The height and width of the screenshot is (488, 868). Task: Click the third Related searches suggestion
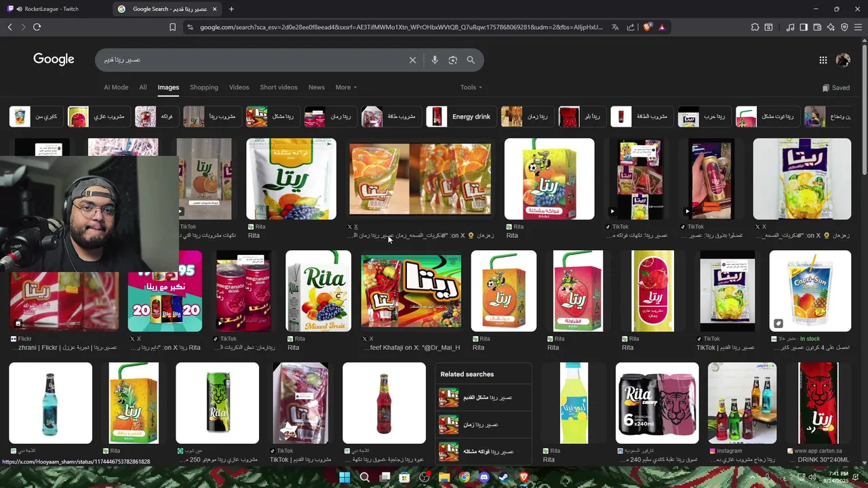[x=482, y=451]
